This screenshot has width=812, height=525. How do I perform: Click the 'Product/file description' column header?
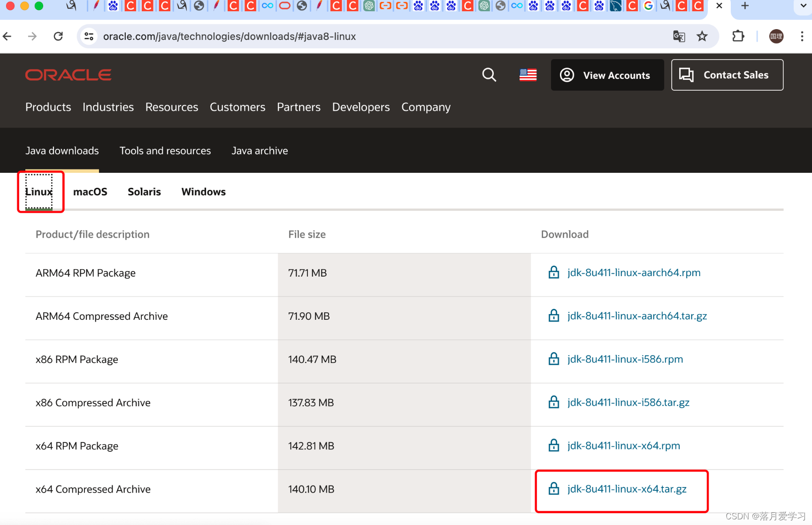tap(92, 234)
